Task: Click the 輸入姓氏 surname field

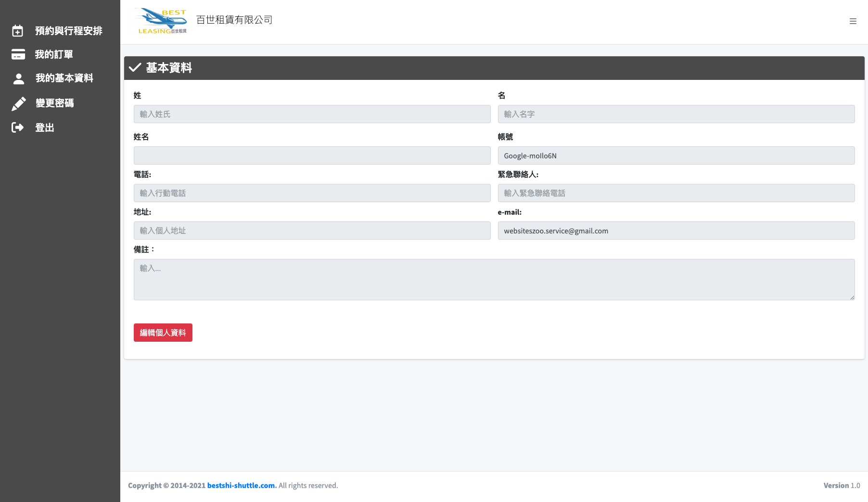Action: click(312, 114)
